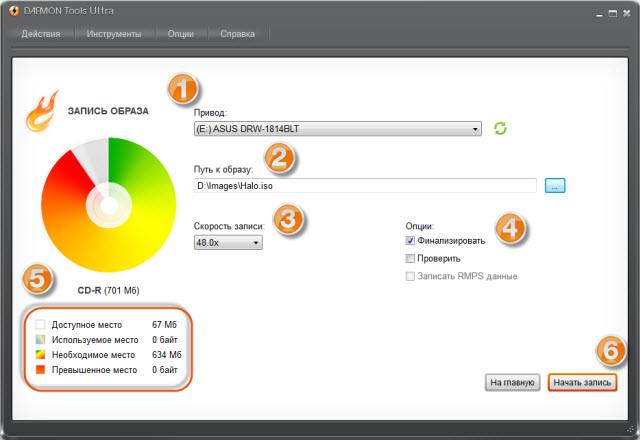Click the Используемое место blue swatch

click(x=40, y=340)
